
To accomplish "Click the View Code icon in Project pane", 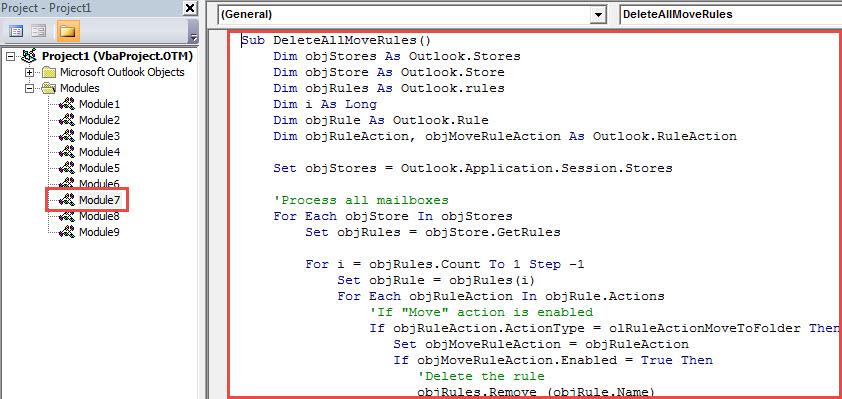I will point(17,31).
